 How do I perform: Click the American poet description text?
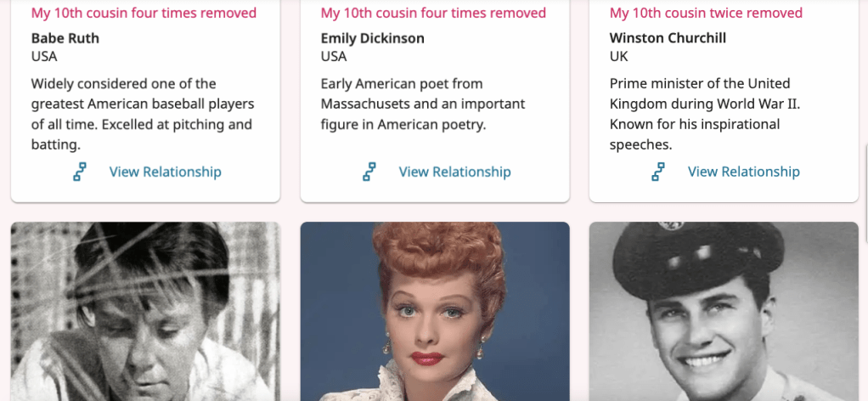[x=422, y=104]
